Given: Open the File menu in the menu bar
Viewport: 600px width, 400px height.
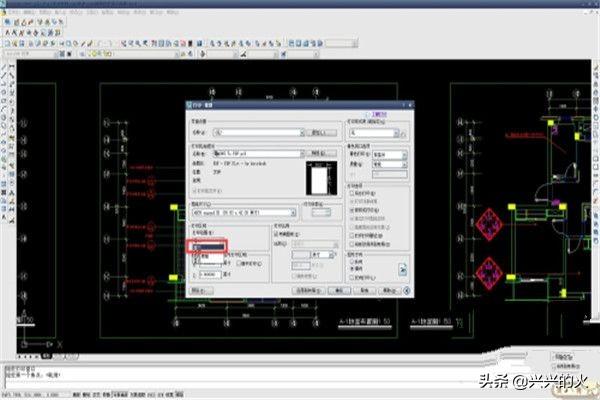Looking at the screenshot, I should pyautogui.click(x=15, y=12).
